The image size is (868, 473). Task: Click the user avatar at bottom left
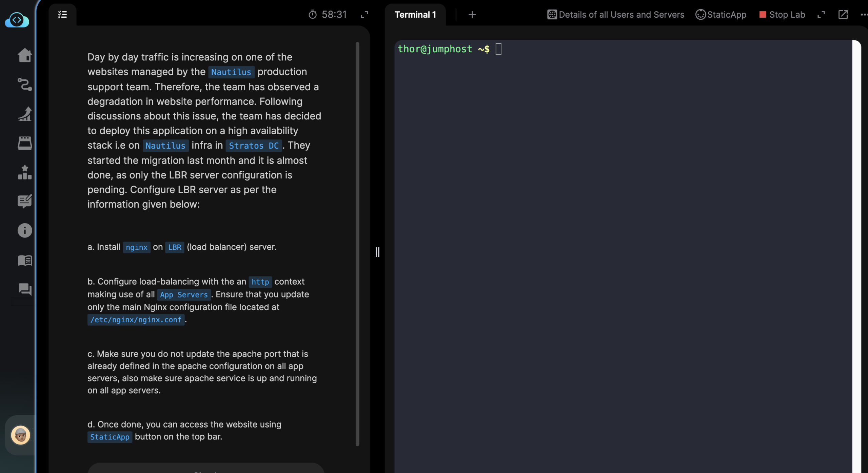(20, 435)
